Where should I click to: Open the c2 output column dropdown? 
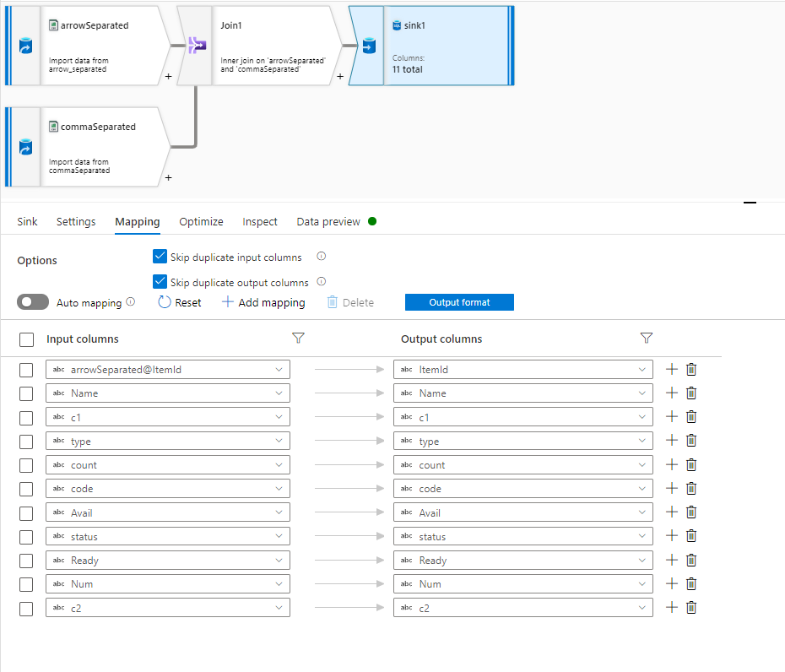(x=523, y=608)
